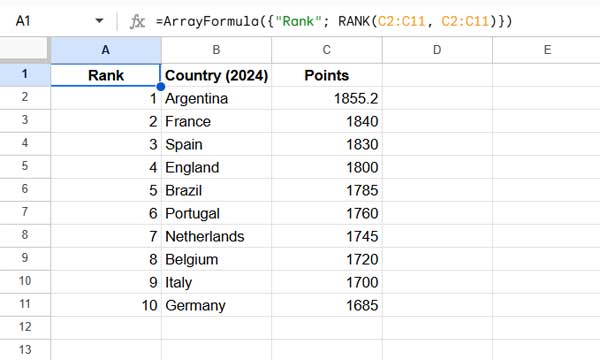Select the France cell

pyautogui.click(x=216, y=121)
